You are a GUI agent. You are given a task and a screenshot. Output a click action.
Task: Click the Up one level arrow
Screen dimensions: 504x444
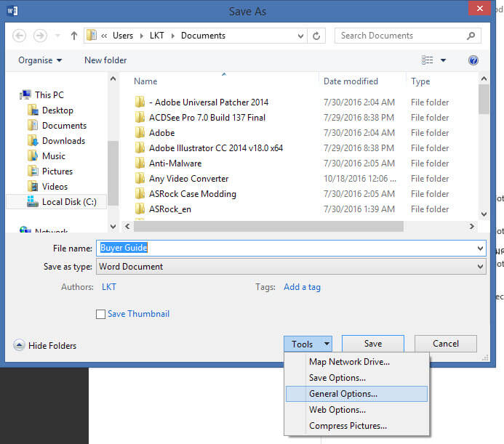(x=74, y=36)
